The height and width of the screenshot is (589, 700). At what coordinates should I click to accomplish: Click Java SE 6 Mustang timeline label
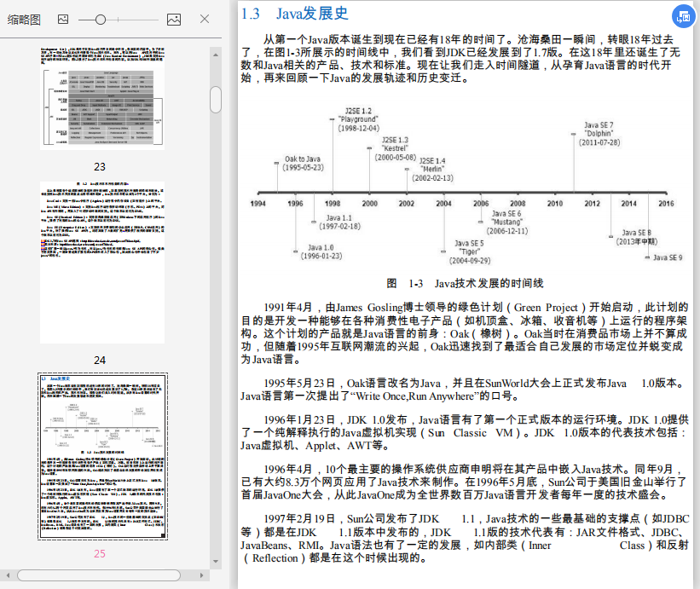click(x=506, y=222)
